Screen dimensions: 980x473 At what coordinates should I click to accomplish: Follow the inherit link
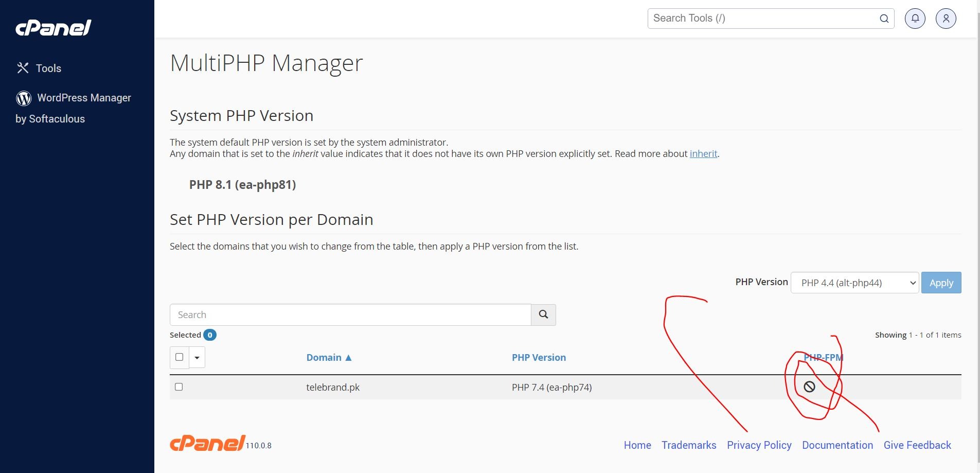[x=703, y=154]
